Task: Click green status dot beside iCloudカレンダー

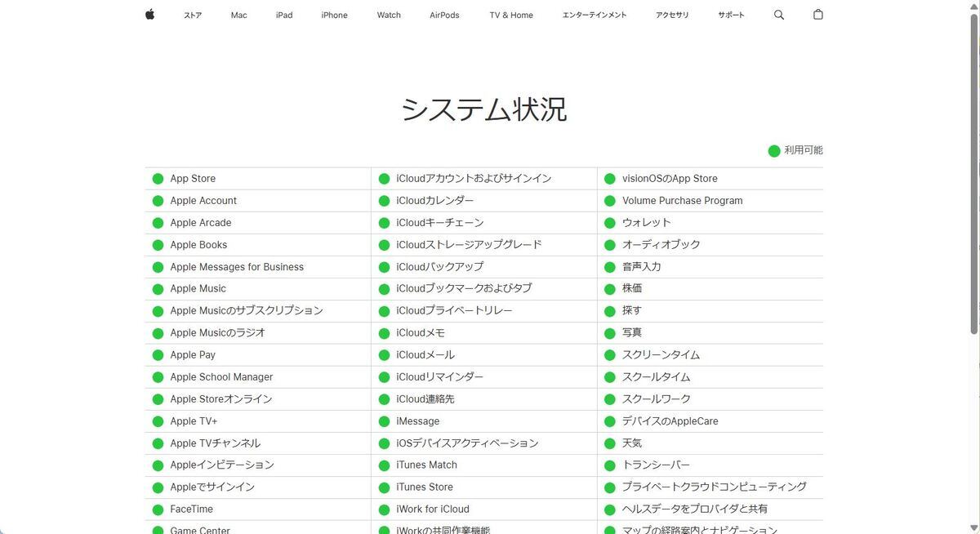Action: 384,201
